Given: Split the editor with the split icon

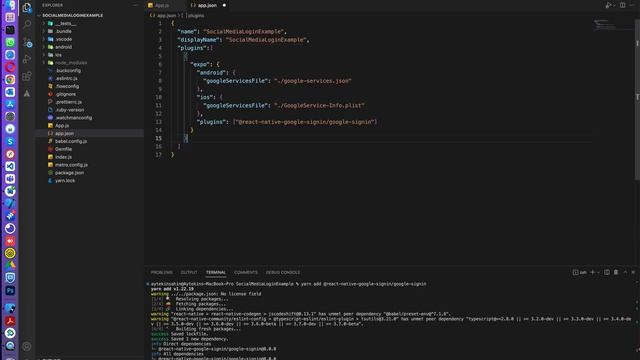Looking at the screenshot, I should (x=622, y=5).
